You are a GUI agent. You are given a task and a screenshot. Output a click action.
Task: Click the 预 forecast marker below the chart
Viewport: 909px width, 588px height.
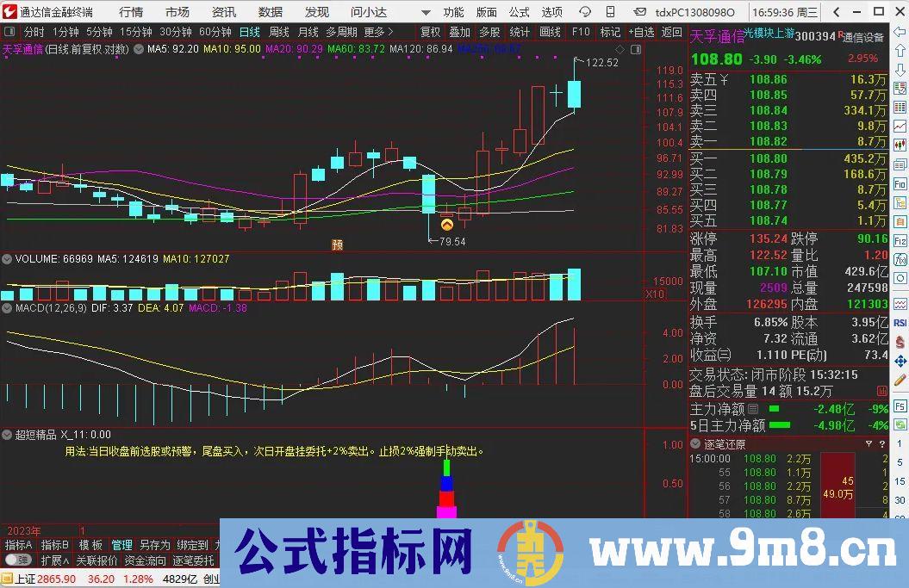(338, 244)
